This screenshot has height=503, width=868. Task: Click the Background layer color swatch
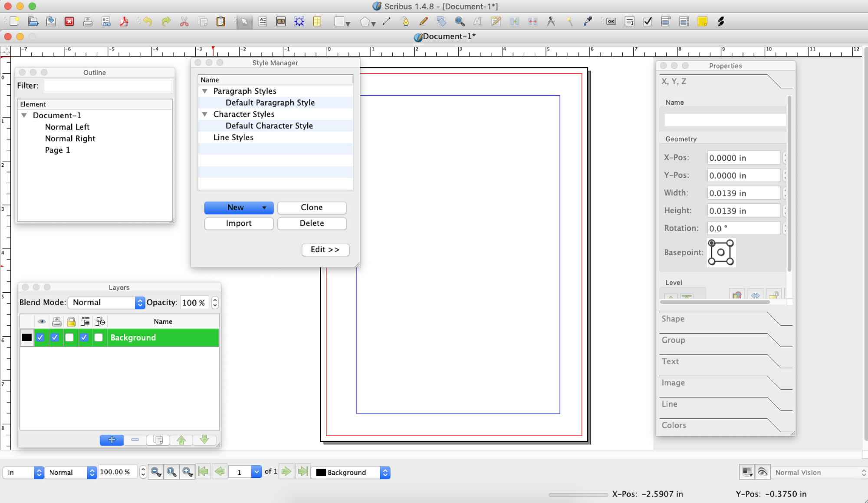26,337
